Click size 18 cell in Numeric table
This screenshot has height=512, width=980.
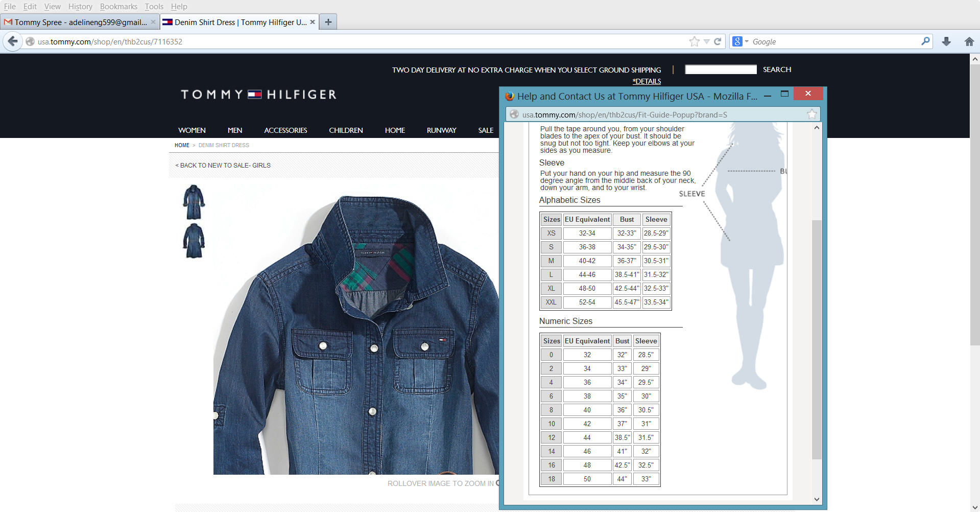point(551,479)
